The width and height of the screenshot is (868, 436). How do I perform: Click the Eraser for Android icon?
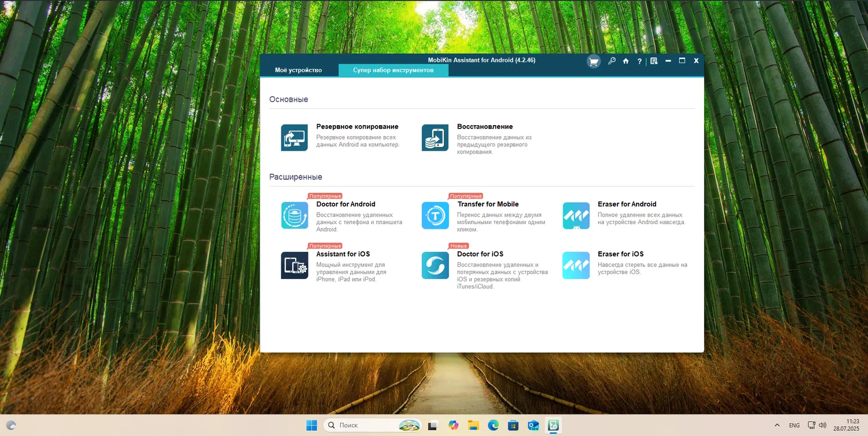pyautogui.click(x=576, y=215)
